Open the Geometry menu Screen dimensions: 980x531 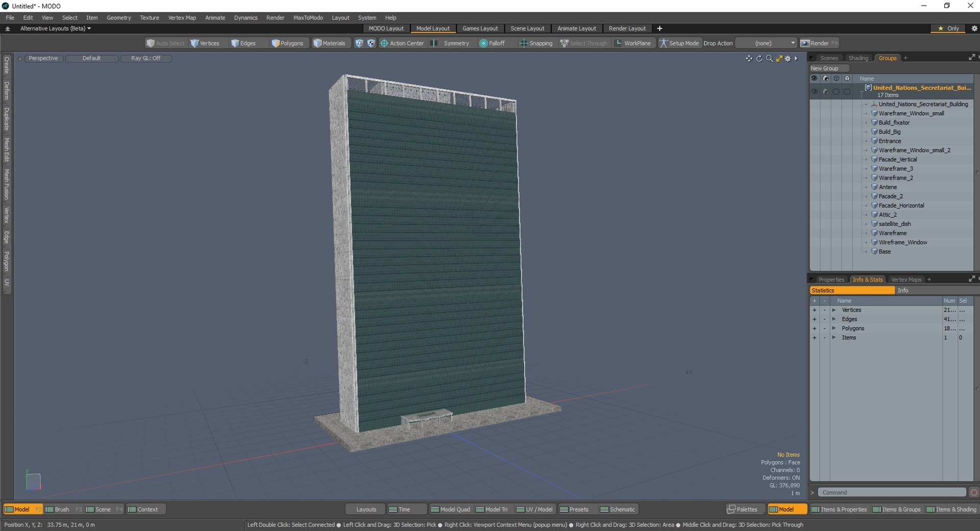(x=119, y=17)
